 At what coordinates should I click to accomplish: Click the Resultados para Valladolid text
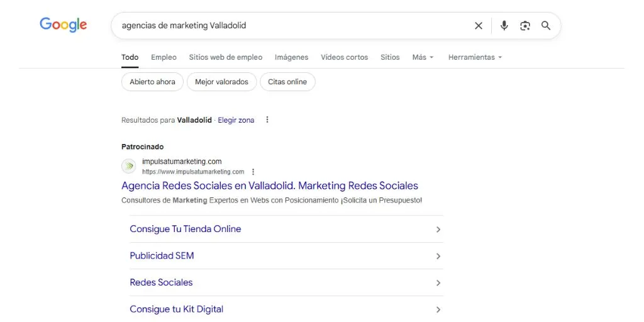(x=166, y=120)
